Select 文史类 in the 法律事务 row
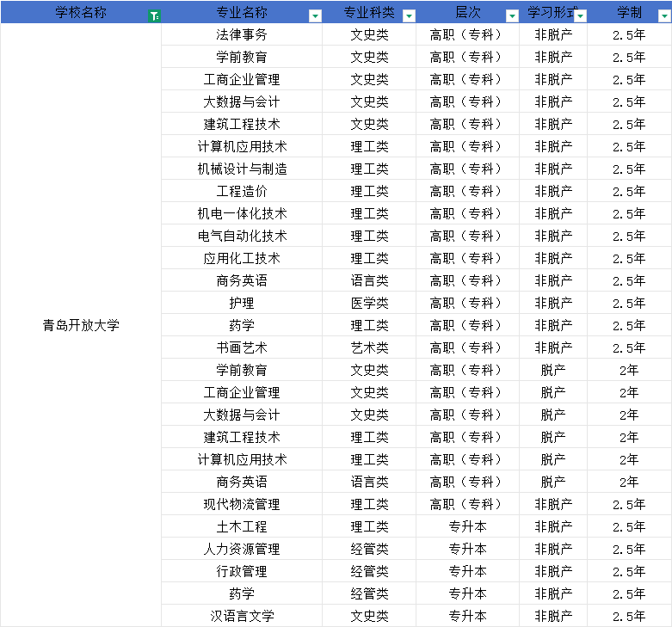The width and height of the screenshot is (672, 627). tap(369, 34)
